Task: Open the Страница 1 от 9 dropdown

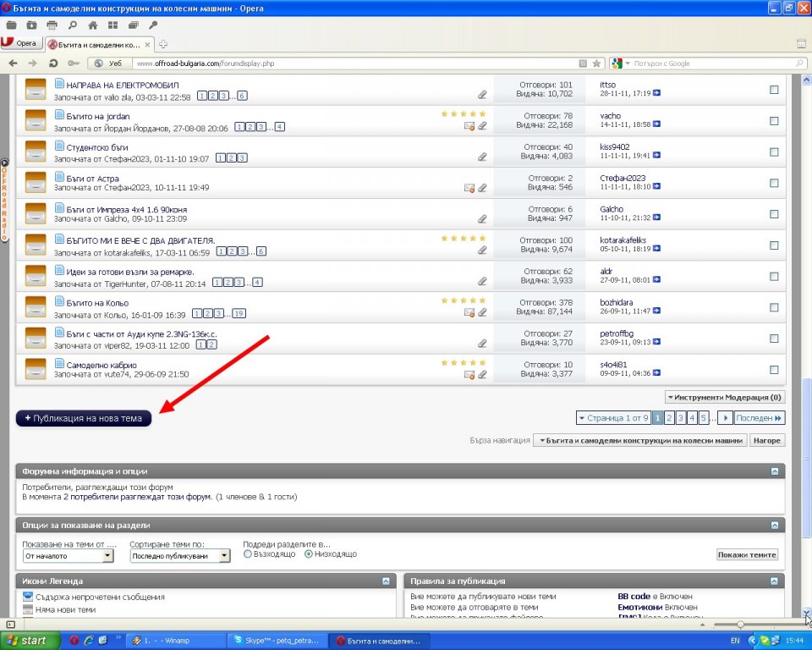Action: [613, 418]
